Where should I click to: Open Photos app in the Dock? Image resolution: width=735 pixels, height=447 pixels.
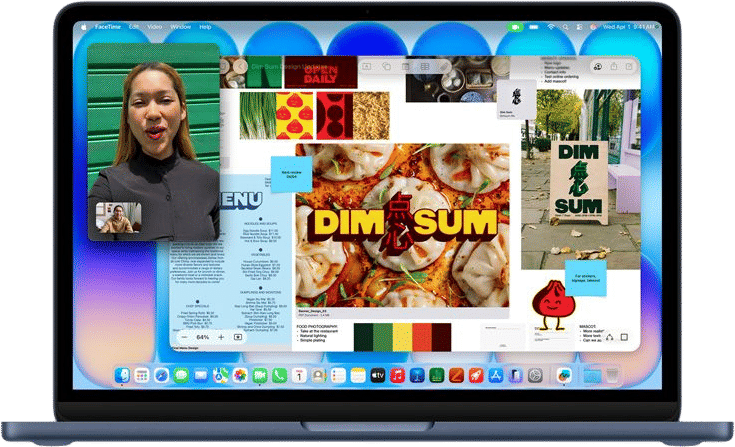240,375
